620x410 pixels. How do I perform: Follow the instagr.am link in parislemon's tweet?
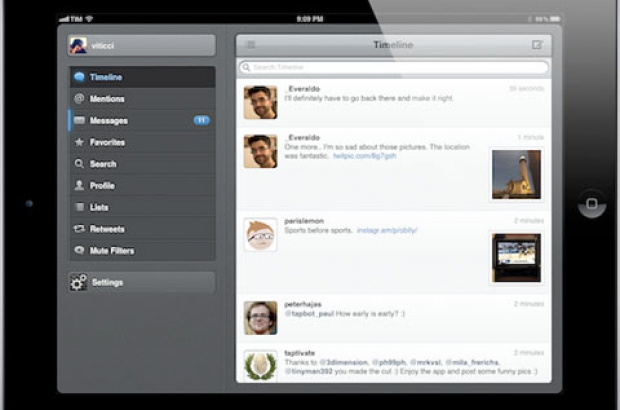pos(387,230)
